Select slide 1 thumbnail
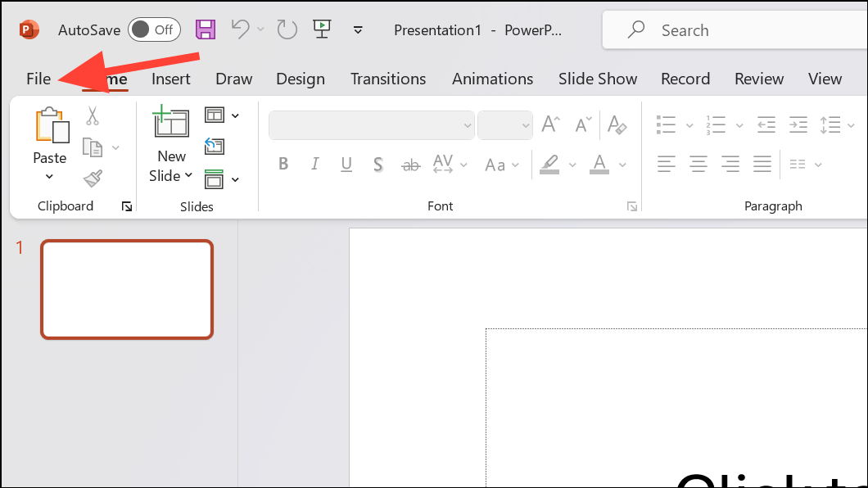 point(126,289)
